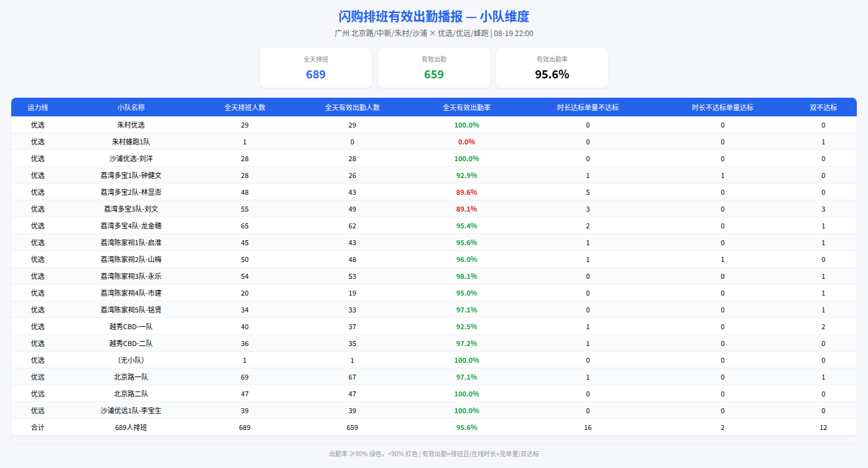Select the 全天排班 summary card showing 689
The image size is (868, 468).
[x=316, y=68]
